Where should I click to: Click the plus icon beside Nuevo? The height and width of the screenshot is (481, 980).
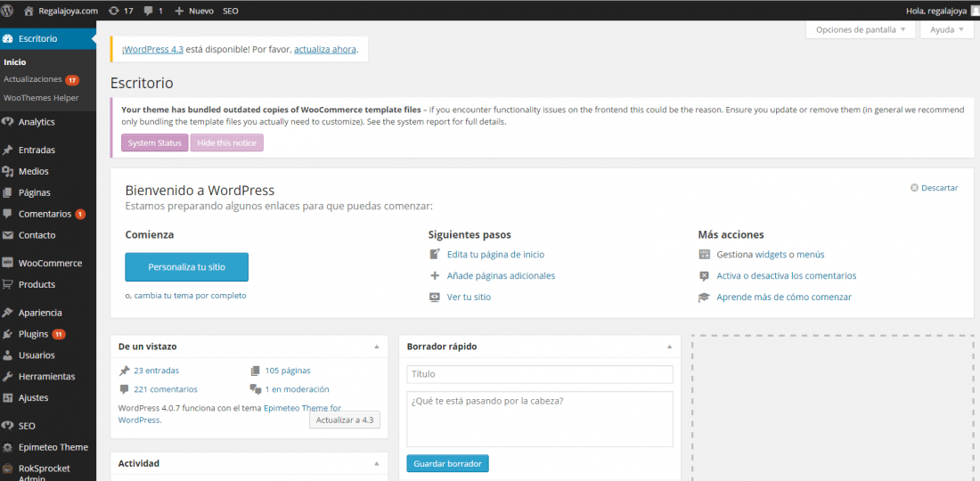179,11
